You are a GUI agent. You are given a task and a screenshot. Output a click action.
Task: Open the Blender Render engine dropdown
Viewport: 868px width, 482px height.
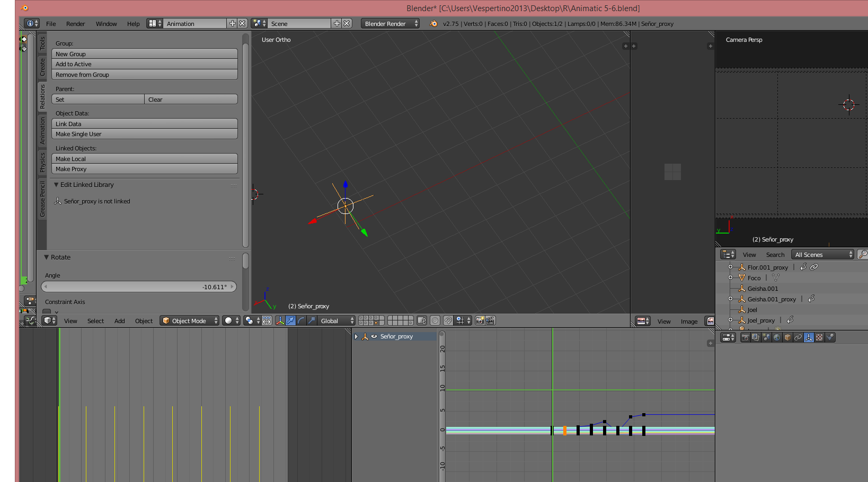(390, 24)
